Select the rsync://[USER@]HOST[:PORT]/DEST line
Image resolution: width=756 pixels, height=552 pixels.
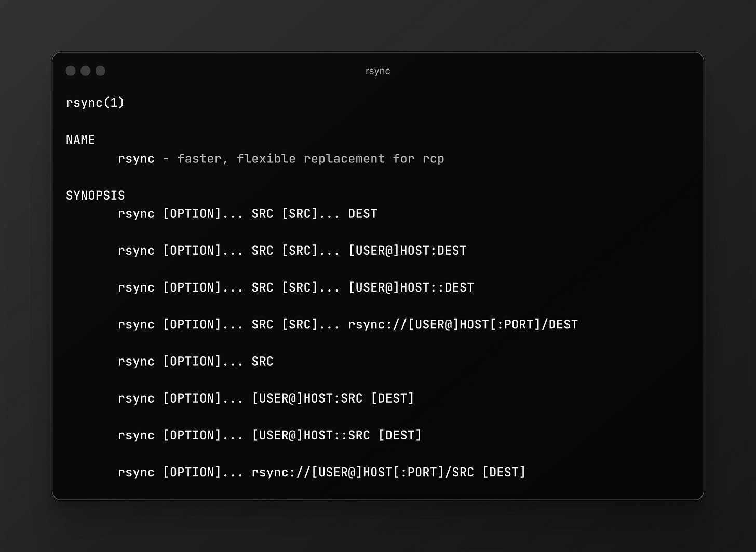pos(347,324)
